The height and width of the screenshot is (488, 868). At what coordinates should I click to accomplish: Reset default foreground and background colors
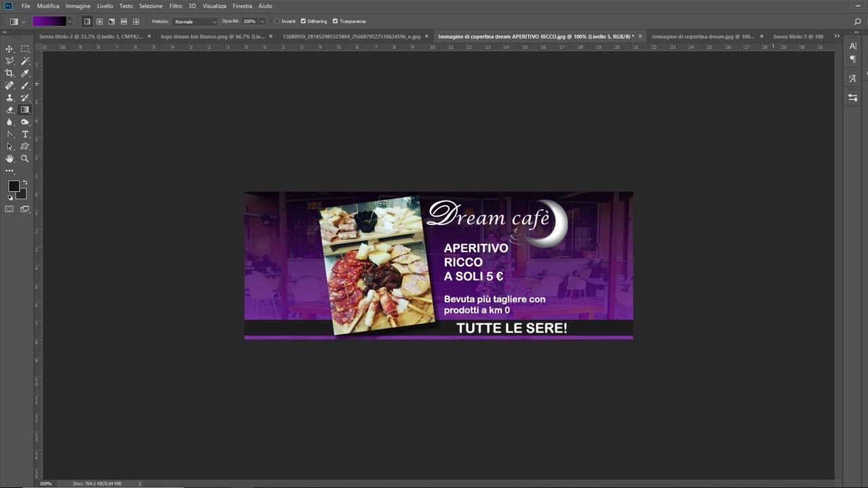10,197
